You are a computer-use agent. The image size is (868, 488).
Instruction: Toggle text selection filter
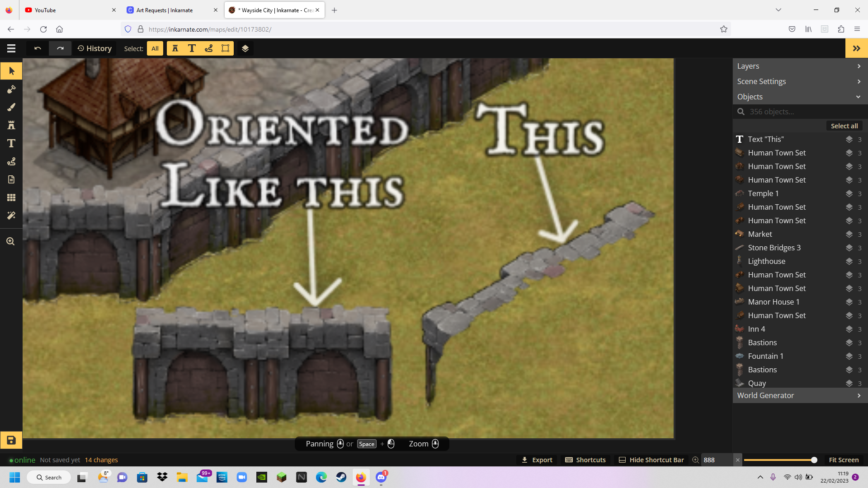(x=192, y=48)
